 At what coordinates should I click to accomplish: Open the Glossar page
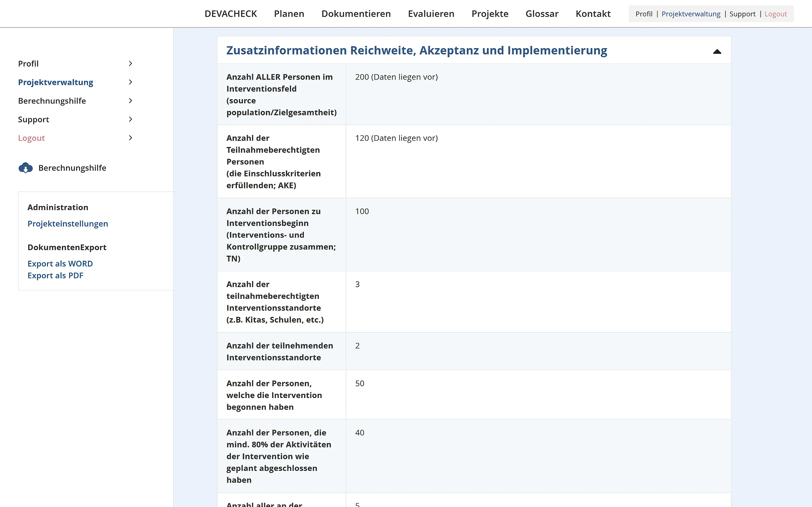point(541,14)
